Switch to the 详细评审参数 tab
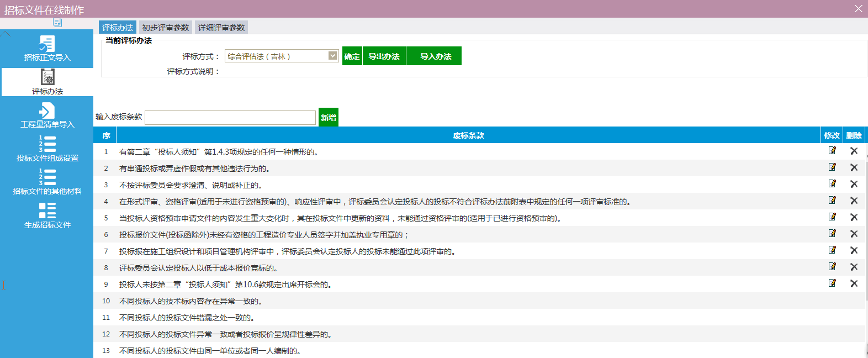The height and width of the screenshot is (358, 868). click(221, 28)
